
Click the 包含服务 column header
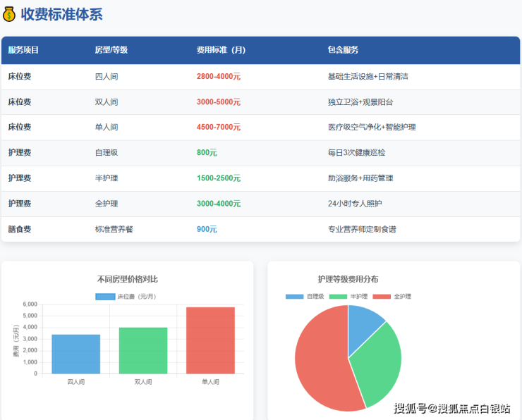[x=343, y=50]
